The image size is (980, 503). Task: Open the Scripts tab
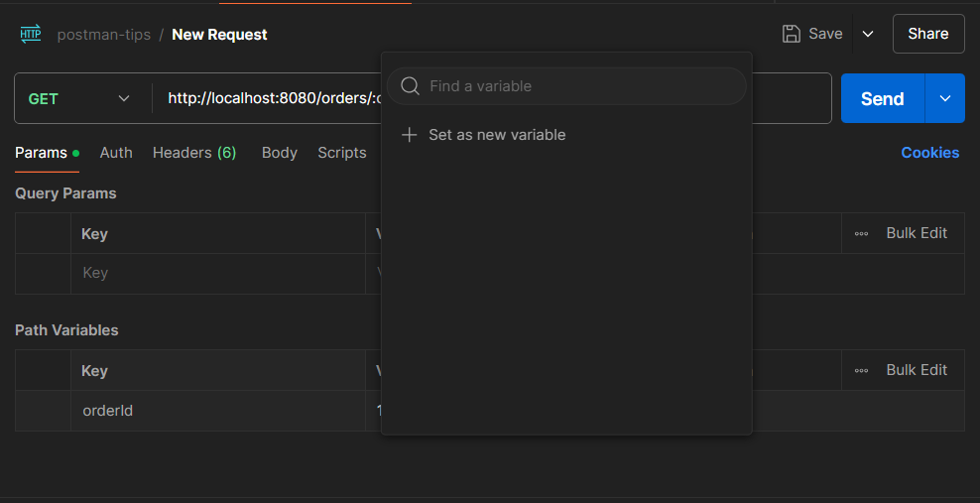[342, 153]
